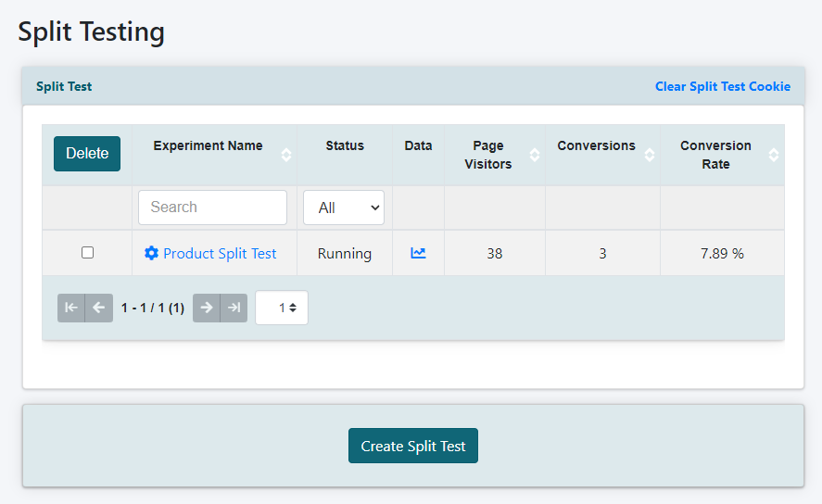
Task: Click the experiment name Search field
Action: click(212, 208)
